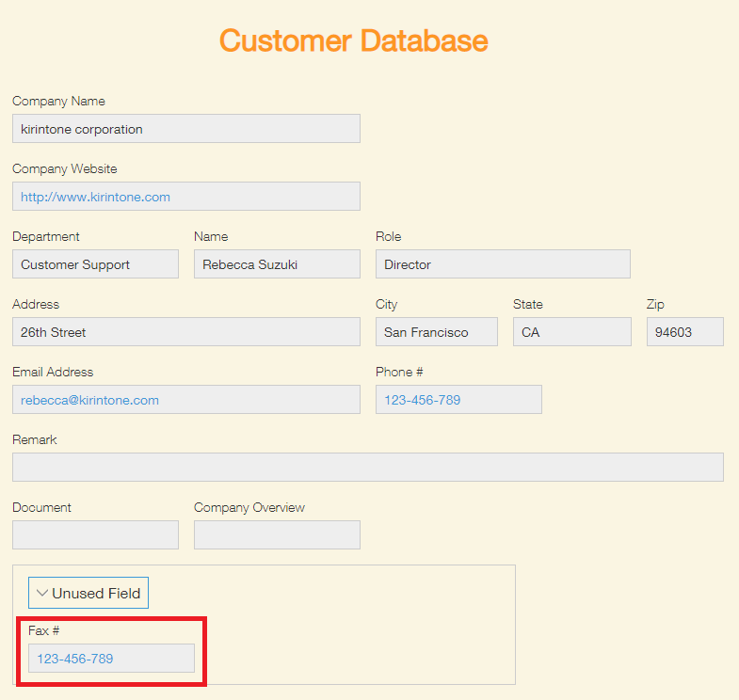
Task: Click the San Francisco city field
Action: pyautogui.click(x=436, y=332)
